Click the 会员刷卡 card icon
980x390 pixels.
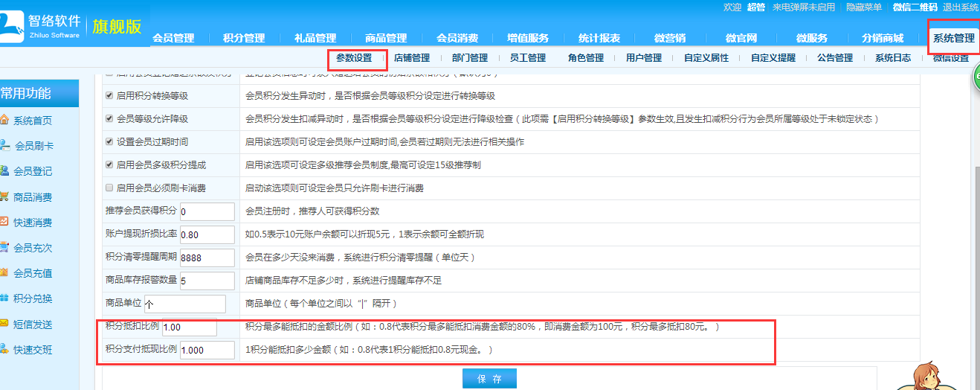pyautogui.click(x=6, y=146)
